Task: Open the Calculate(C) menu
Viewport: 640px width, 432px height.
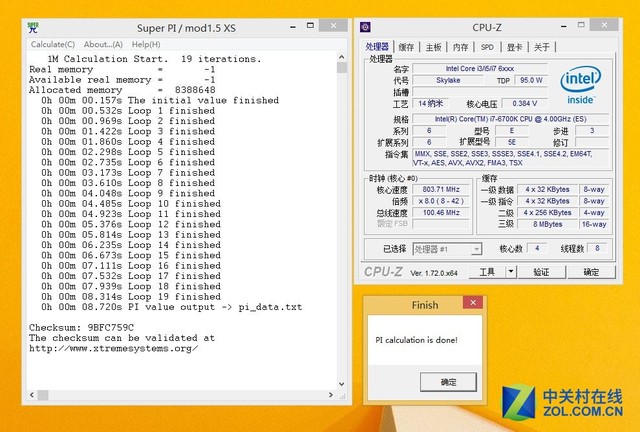Action: (x=52, y=44)
